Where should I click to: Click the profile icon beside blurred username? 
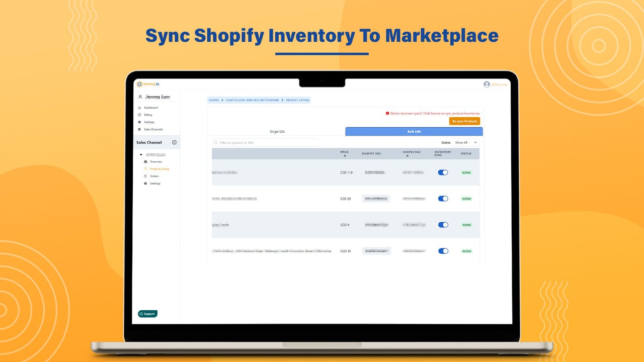[140, 97]
